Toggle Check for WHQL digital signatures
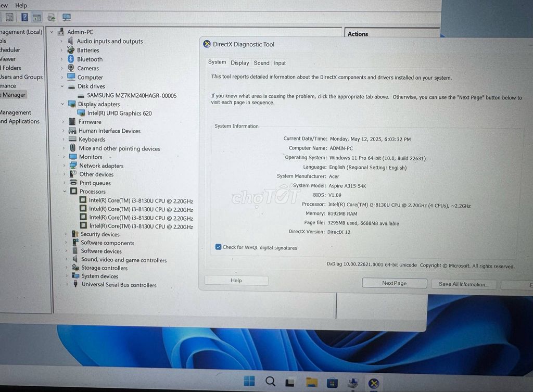The width and height of the screenshot is (533, 392). click(x=218, y=247)
